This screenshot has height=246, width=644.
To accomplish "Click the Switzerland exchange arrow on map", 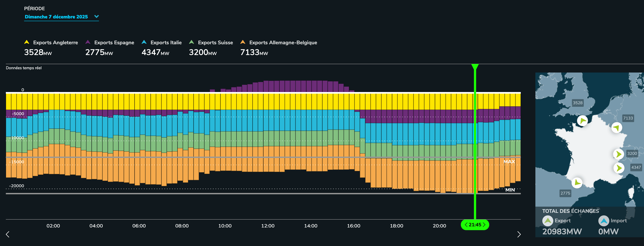I will tap(618, 154).
